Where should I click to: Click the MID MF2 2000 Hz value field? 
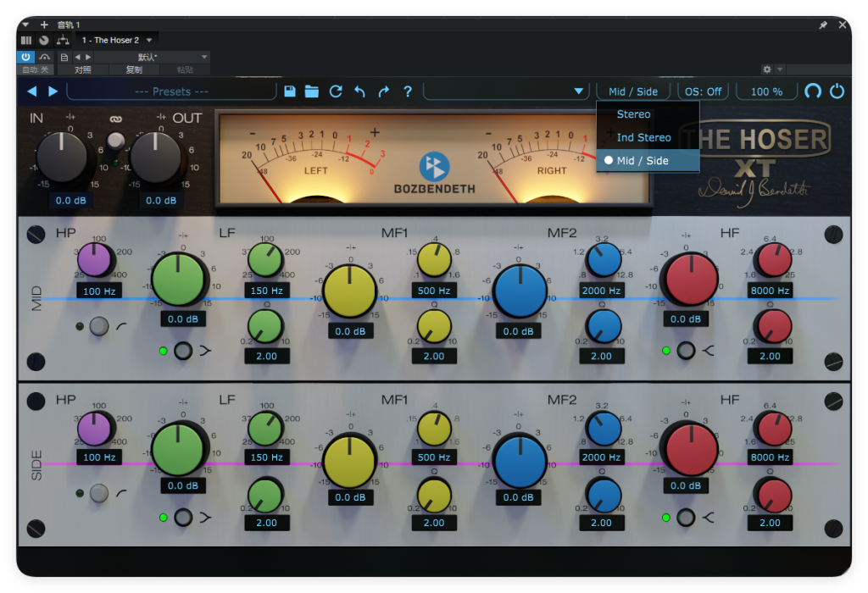coord(601,291)
